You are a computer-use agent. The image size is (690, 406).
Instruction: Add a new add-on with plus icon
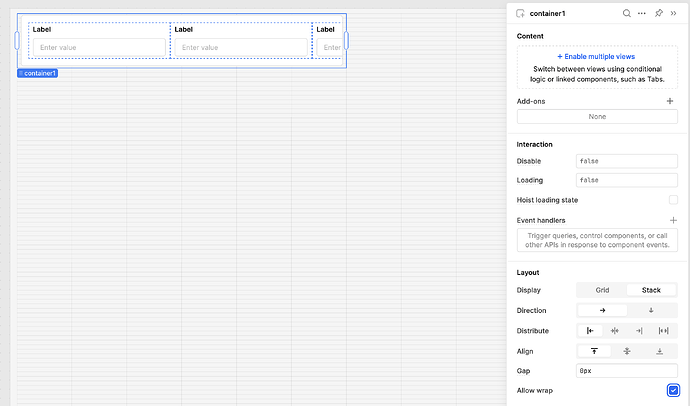(x=670, y=101)
